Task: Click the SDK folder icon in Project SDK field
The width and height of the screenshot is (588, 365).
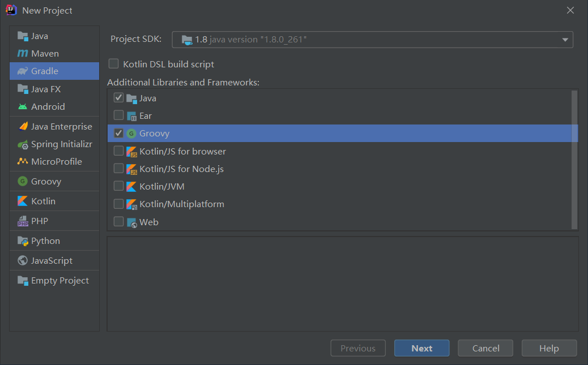Action: tap(187, 40)
